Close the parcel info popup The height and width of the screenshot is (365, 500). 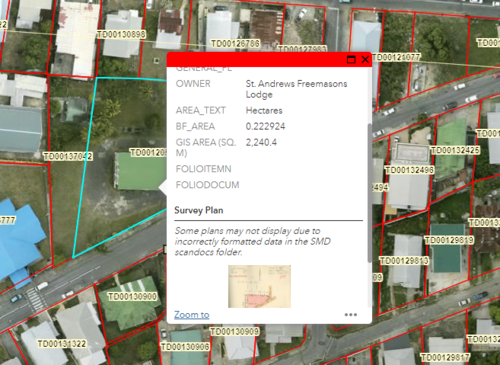point(365,60)
